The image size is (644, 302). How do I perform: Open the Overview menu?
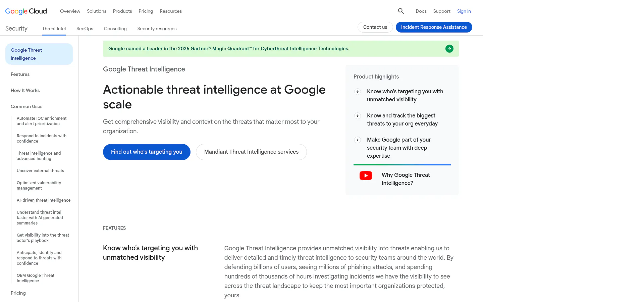[70, 11]
